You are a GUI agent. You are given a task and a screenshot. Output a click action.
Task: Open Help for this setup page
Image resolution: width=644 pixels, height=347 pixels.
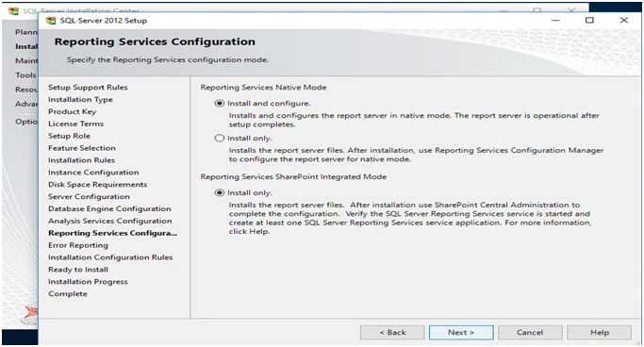pos(600,333)
